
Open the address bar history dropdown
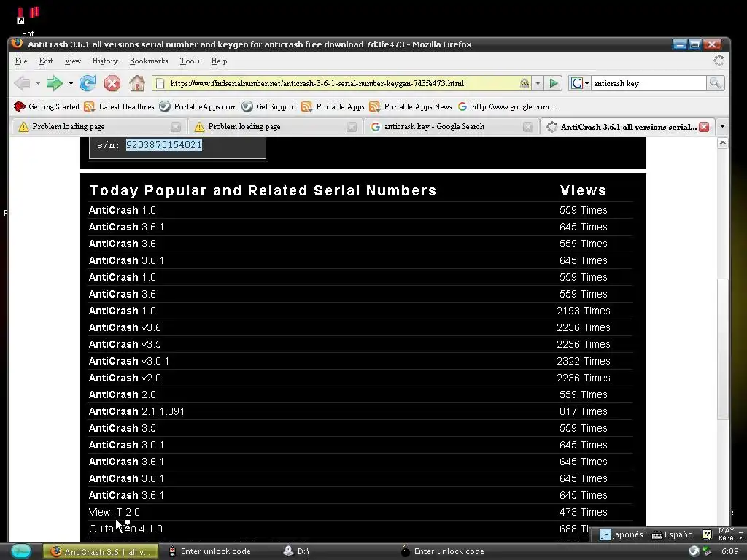[x=538, y=83]
